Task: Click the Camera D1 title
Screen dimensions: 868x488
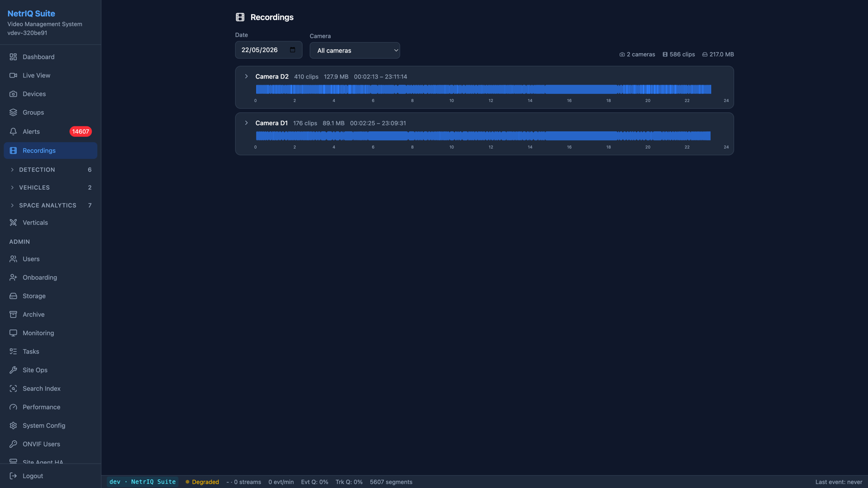Action: [271, 123]
